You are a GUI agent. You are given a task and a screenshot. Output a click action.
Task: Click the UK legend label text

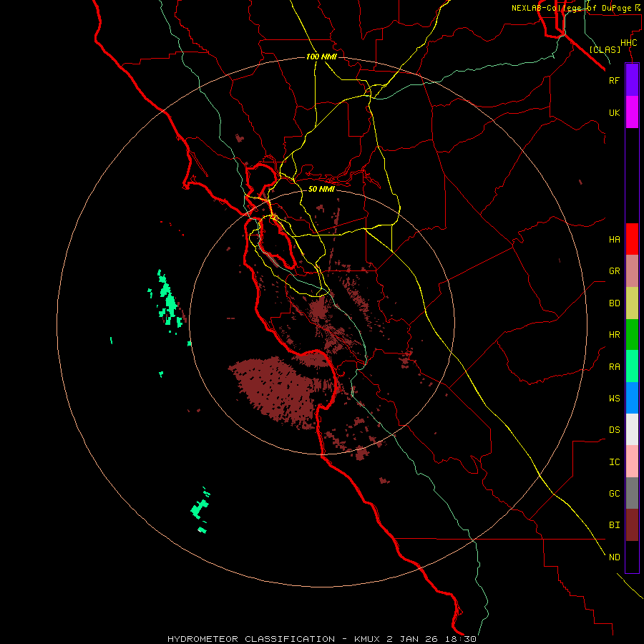(x=615, y=112)
